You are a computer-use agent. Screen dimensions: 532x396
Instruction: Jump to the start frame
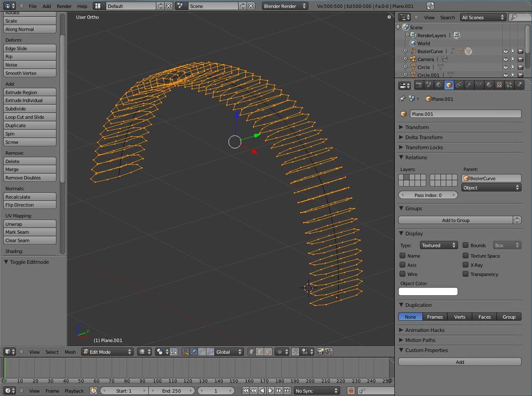[246, 391]
